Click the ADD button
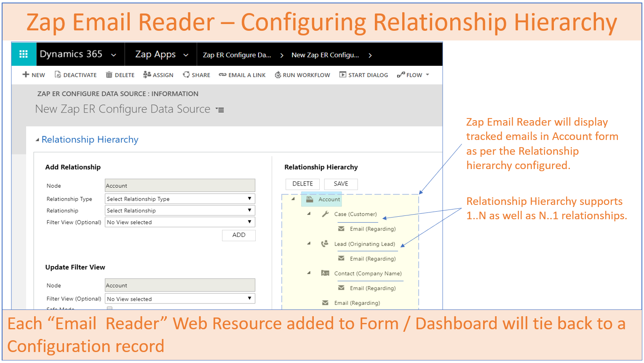The height and width of the screenshot is (363, 644). tap(239, 235)
